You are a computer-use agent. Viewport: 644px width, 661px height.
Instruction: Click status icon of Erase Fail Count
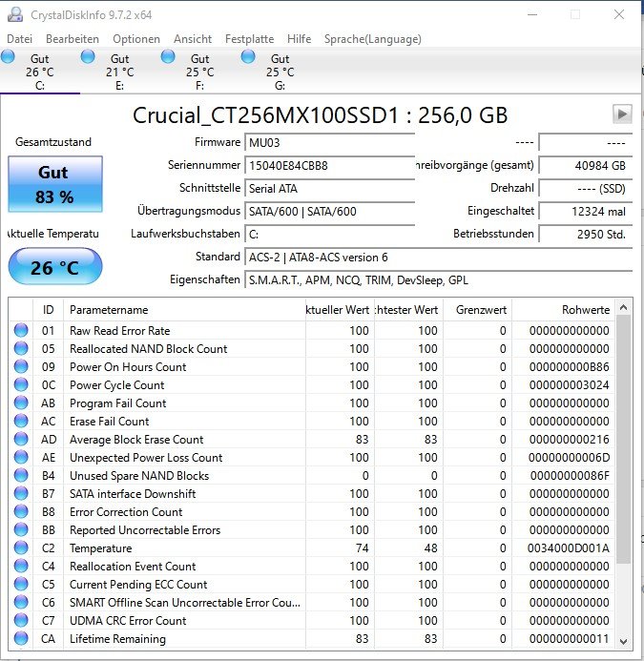(21, 422)
